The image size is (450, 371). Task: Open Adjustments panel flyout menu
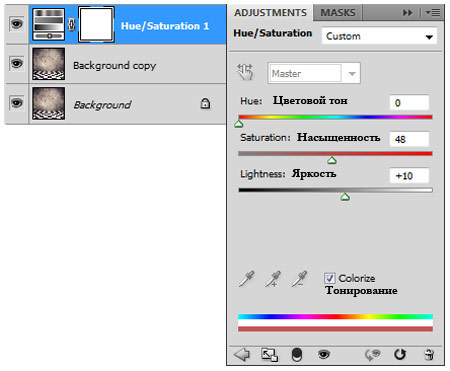[x=433, y=13]
